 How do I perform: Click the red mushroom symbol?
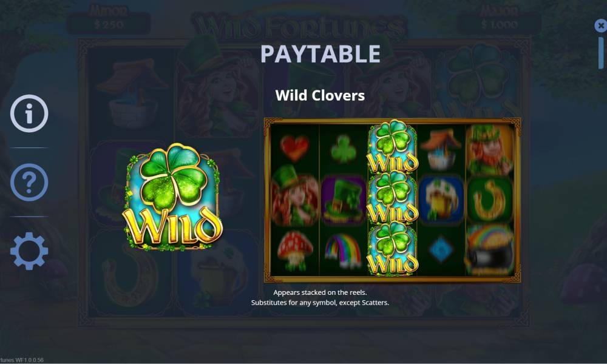point(294,251)
